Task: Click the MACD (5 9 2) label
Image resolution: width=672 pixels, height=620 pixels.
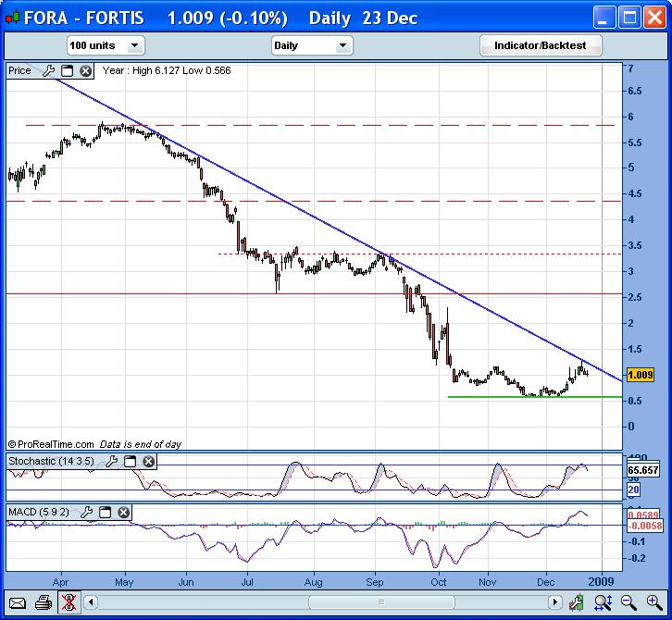Action: [x=39, y=512]
